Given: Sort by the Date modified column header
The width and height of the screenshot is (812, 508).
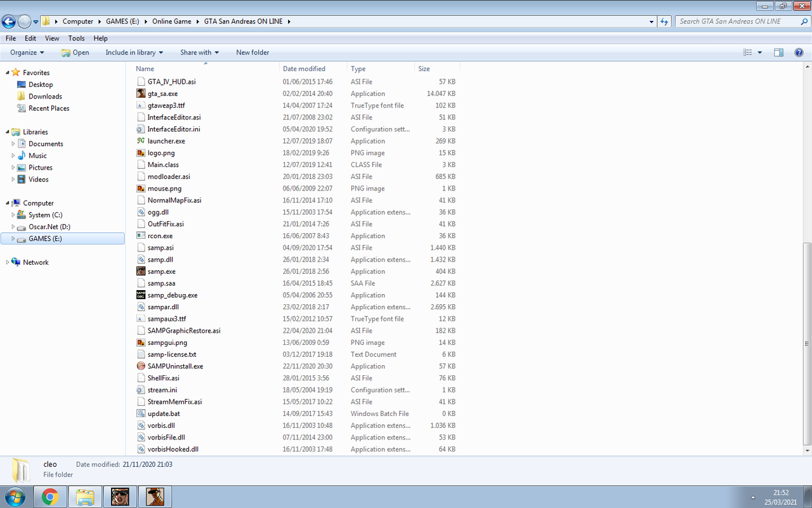Looking at the screenshot, I should pyautogui.click(x=313, y=69).
